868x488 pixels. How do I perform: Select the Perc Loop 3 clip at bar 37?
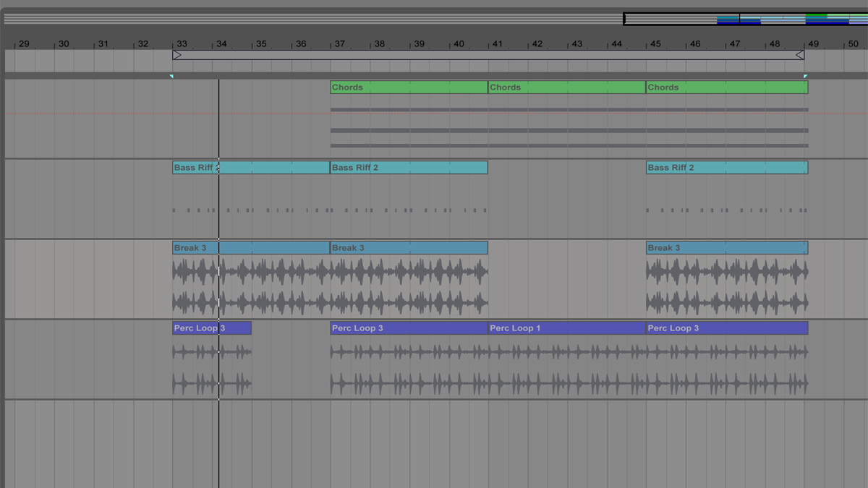pyautogui.click(x=409, y=328)
